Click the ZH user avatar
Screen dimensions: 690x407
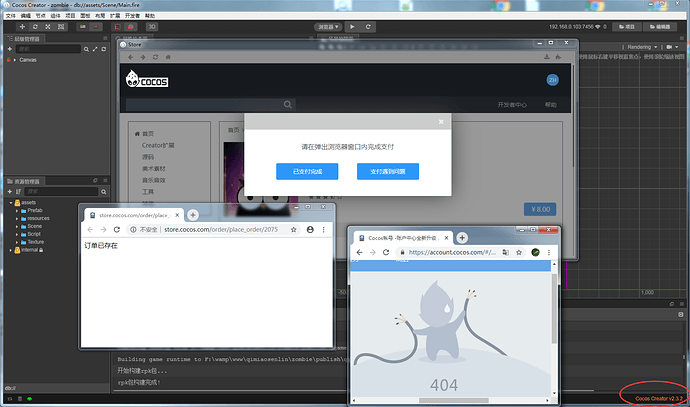553,80
